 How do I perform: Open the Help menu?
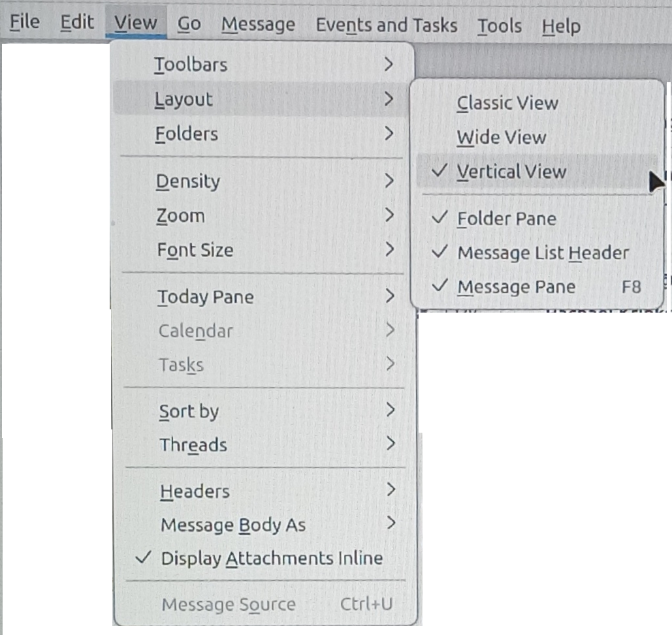click(561, 27)
